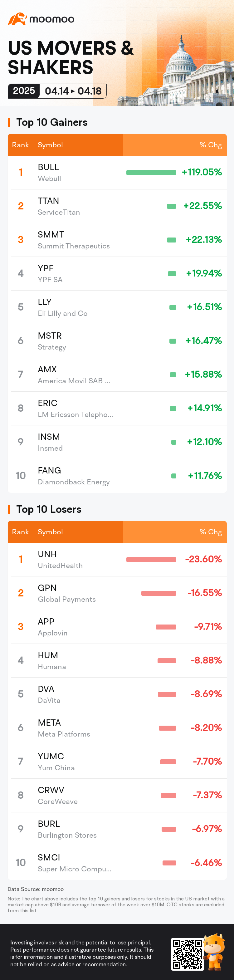Image resolution: width=234 pixels, height=980 pixels.
Task: Click the moomoo logo icon
Action: [17, 19]
